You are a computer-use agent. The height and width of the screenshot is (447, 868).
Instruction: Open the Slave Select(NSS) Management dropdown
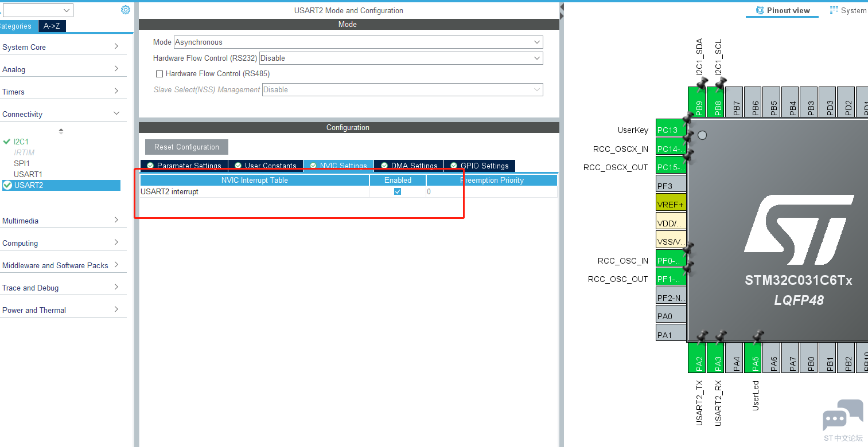click(x=402, y=89)
